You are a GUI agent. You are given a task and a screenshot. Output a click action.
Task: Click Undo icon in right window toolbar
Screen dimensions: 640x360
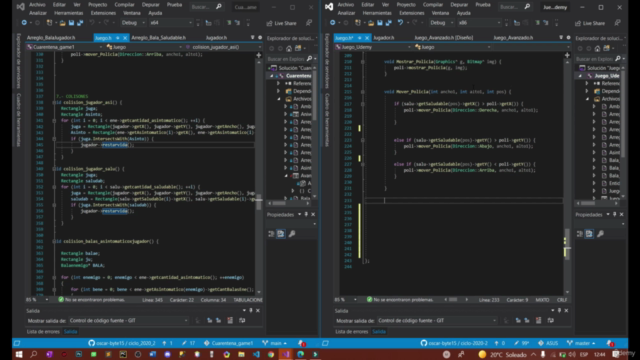point(400,23)
